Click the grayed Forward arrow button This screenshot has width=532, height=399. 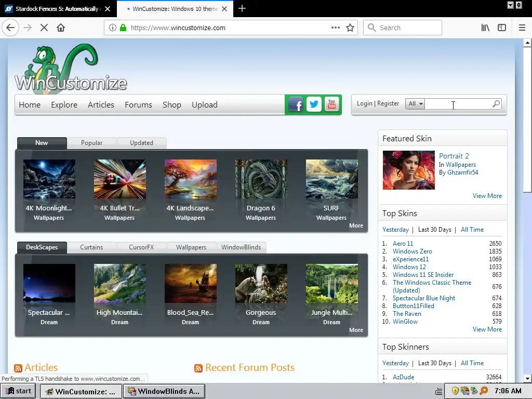(x=28, y=28)
